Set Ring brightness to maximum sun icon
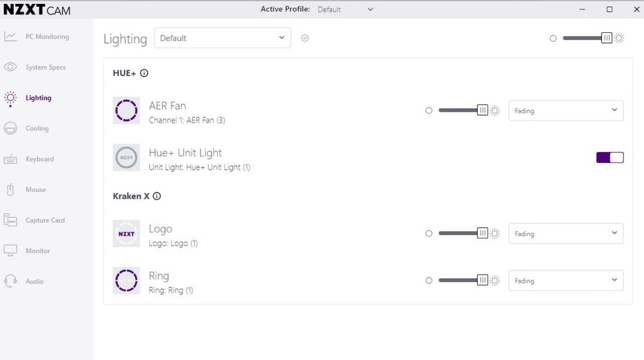The width and height of the screenshot is (644, 360). click(x=495, y=281)
